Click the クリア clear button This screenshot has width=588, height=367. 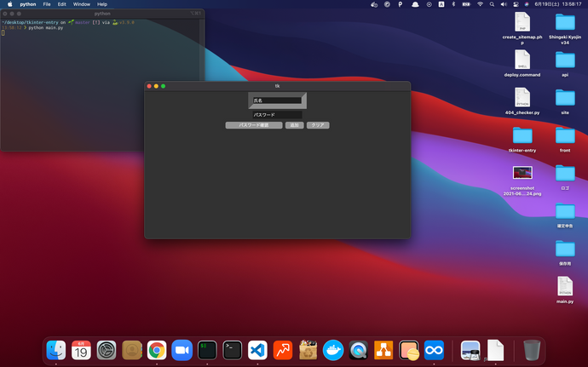pos(318,125)
